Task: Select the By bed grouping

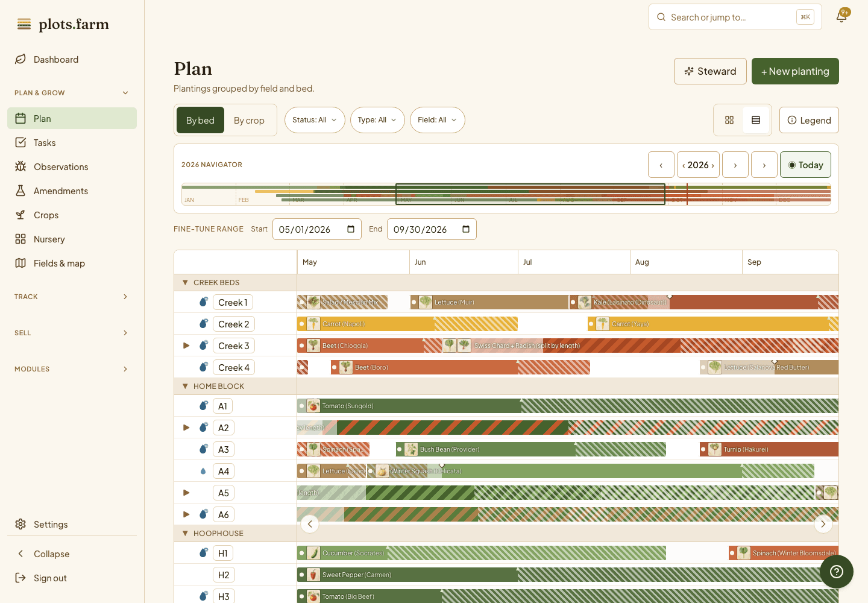Action: 200,120
